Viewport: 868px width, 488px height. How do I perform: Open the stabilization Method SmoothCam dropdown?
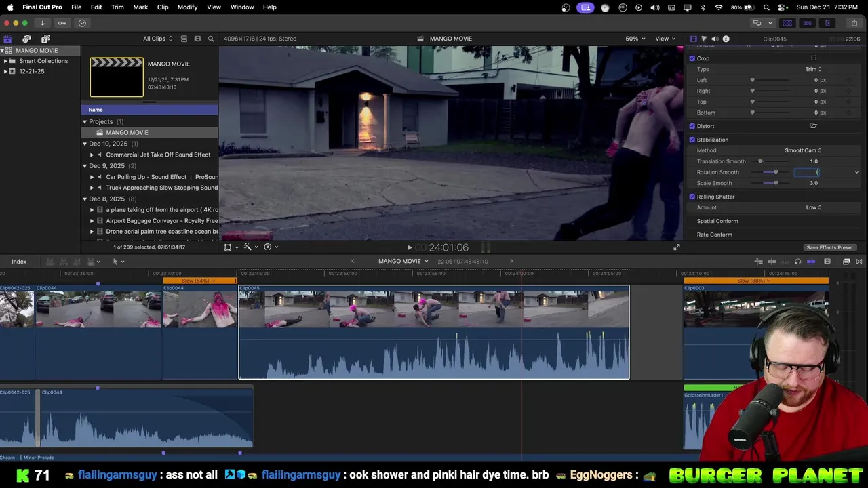tap(803, 150)
